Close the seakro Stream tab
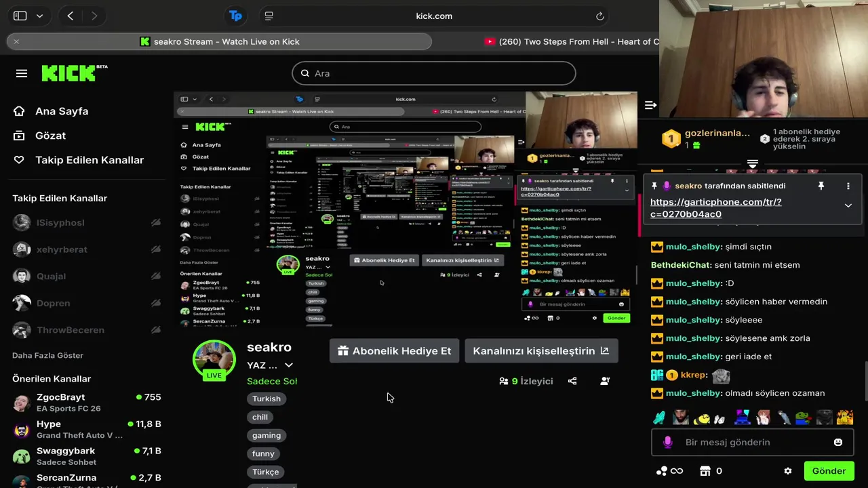Viewport: 868px width, 488px height. (16, 41)
